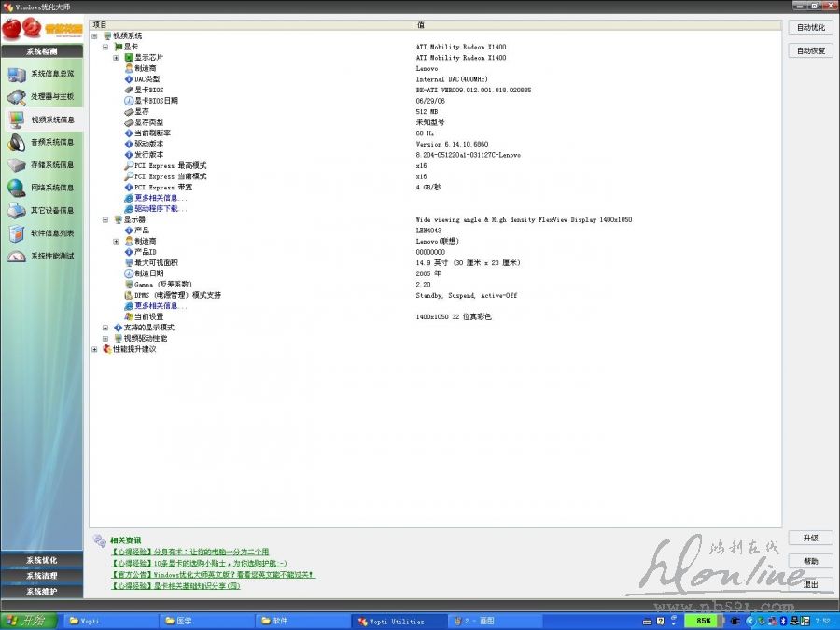Viewport: 840px width, 630px height.
Task: Open 存储系统信息 drive icon
Action: click(x=17, y=165)
